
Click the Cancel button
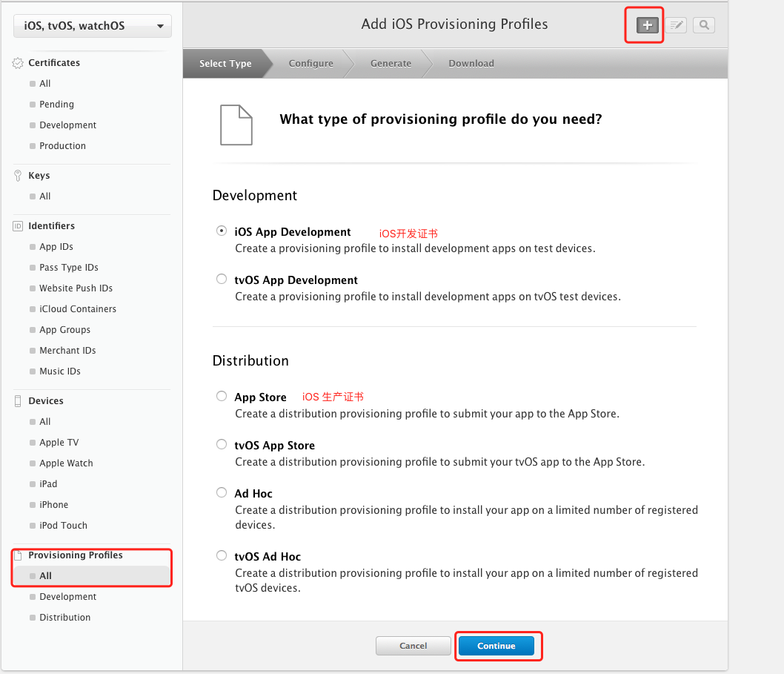[413, 646]
